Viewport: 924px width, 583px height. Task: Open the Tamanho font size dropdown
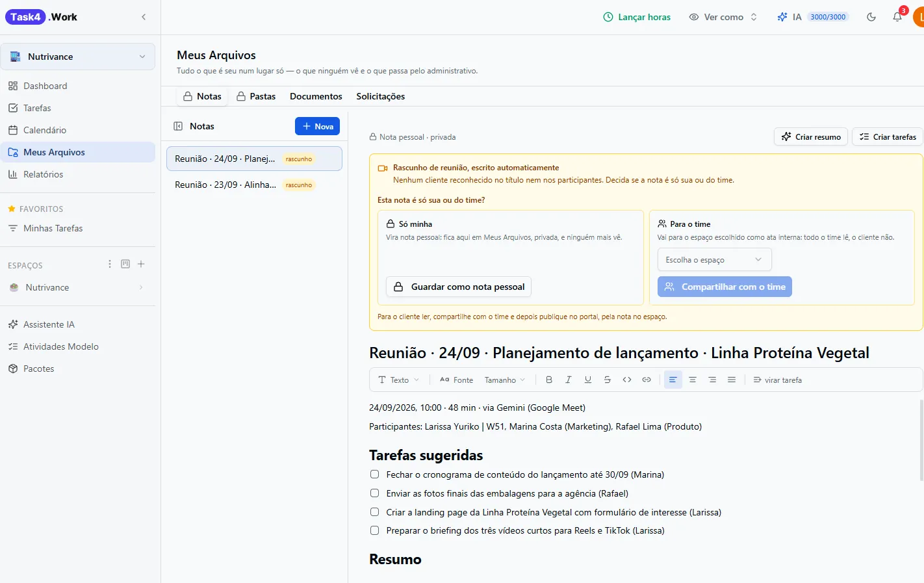coord(504,380)
